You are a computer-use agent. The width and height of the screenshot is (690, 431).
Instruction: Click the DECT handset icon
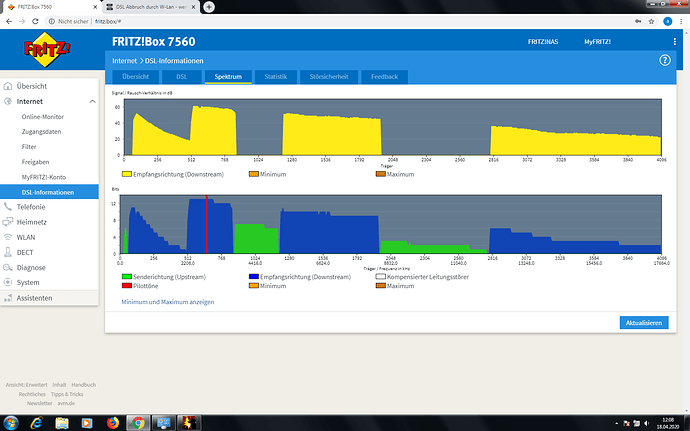pyautogui.click(x=7, y=252)
